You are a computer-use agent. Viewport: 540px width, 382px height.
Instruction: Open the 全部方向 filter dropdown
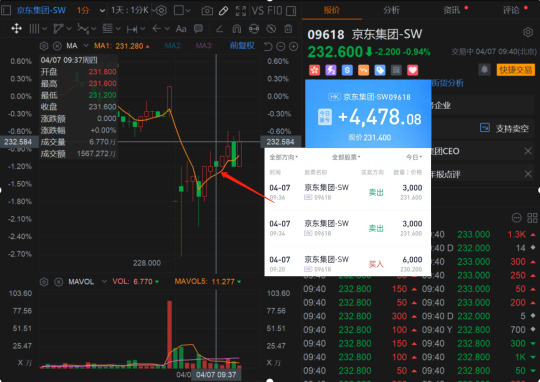coord(283,157)
